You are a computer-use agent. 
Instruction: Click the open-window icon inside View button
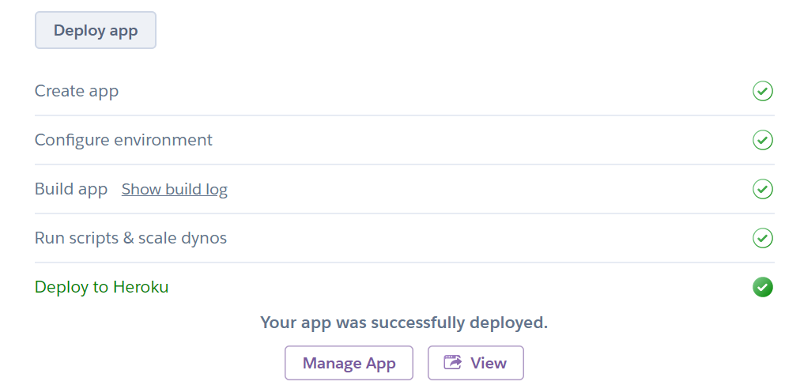pos(453,363)
